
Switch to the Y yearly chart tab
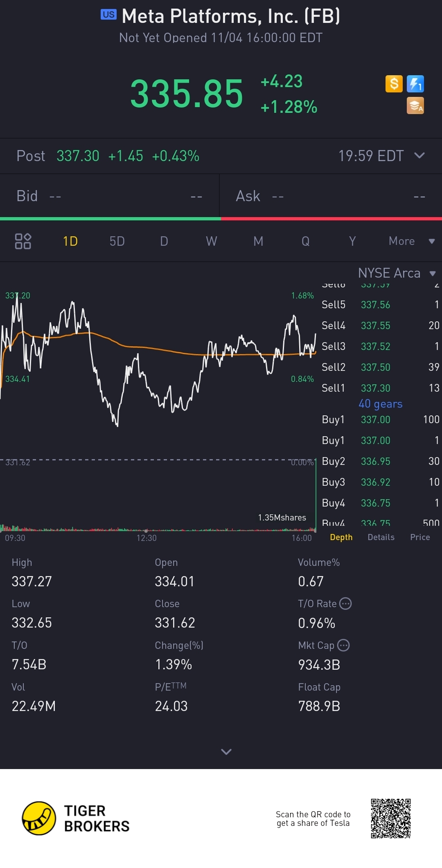click(x=352, y=241)
